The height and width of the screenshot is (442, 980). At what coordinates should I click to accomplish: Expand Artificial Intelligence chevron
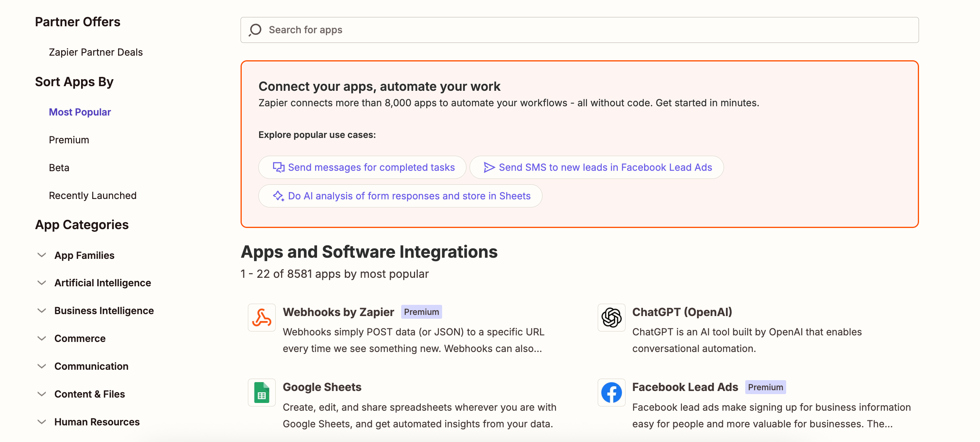coord(42,283)
